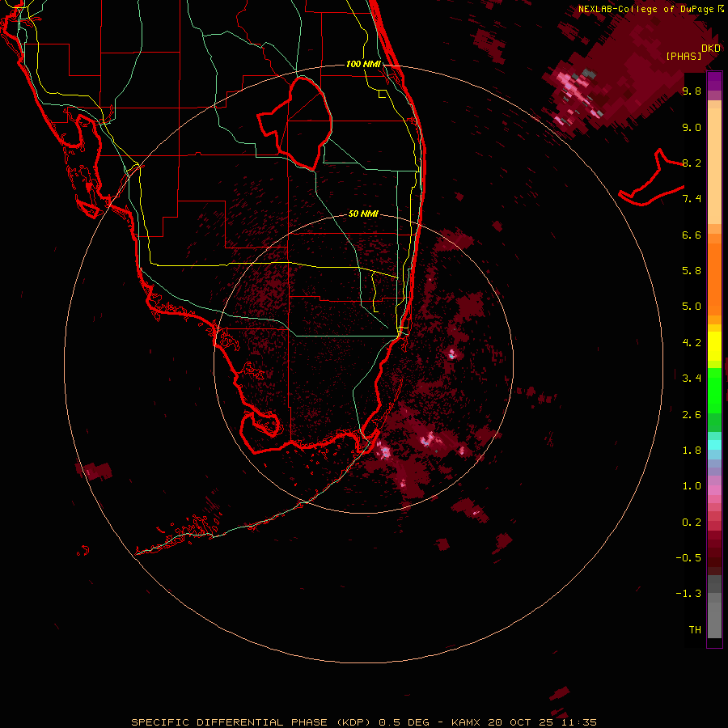Pick the cyan segment of the color bar
Image resolution: width=728 pixels, height=728 pixels.
click(714, 445)
